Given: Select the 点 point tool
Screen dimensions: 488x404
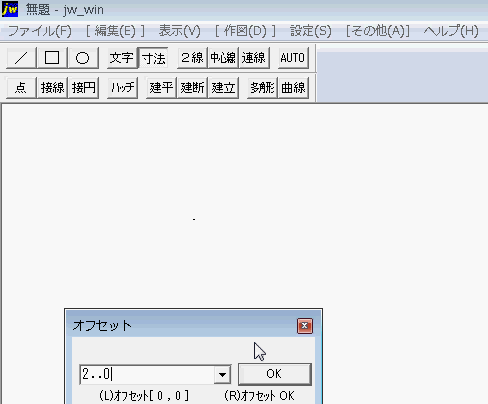Looking at the screenshot, I should click(x=21, y=88).
